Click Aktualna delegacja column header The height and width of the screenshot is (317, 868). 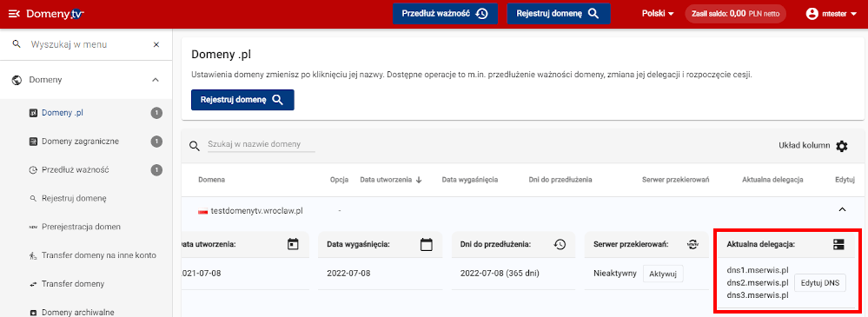(772, 180)
